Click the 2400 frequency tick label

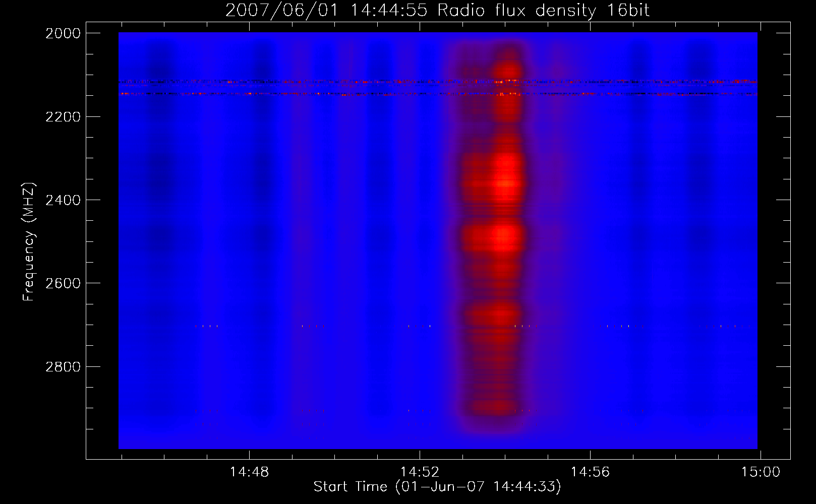click(63, 201)
